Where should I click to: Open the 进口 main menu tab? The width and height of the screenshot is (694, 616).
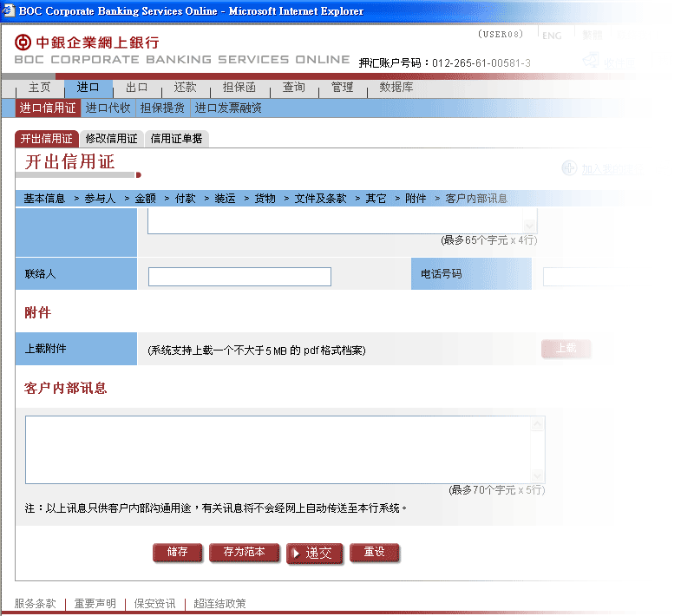tap(88, 88)
